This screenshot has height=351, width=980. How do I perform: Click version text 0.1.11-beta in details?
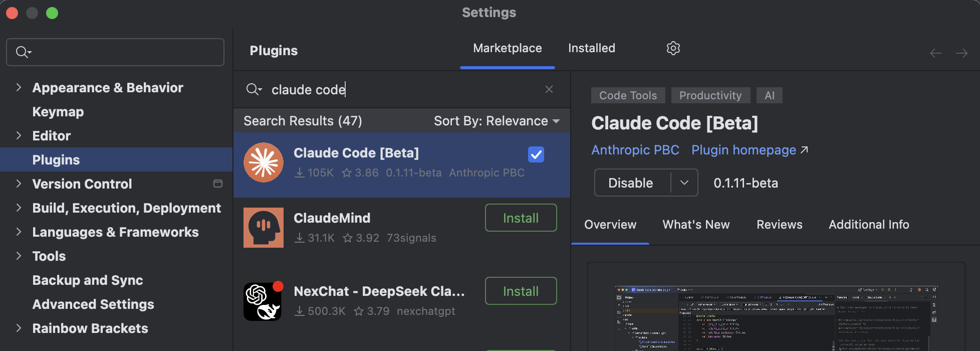point(746,183)
